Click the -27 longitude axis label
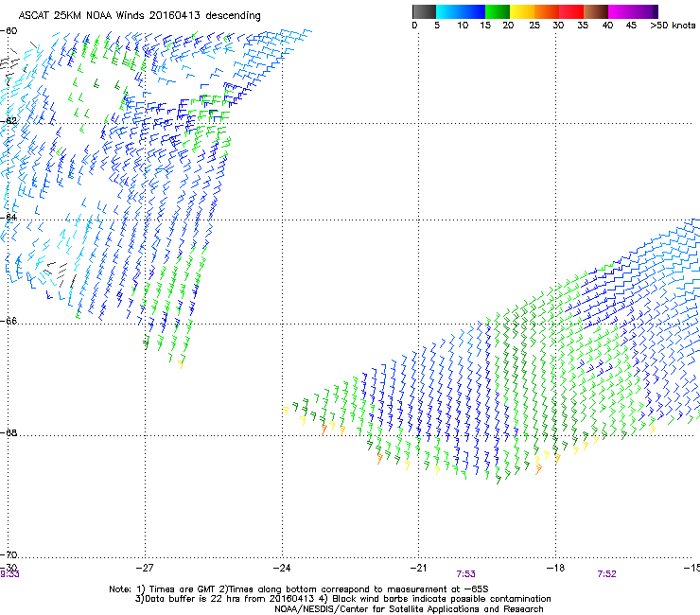Viewport: 700px width, 615px height. [x=145, y=568]
